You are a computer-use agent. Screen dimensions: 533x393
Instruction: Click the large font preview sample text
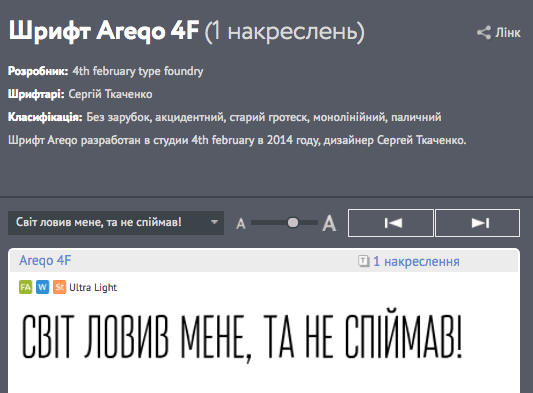tap(242, 335)
